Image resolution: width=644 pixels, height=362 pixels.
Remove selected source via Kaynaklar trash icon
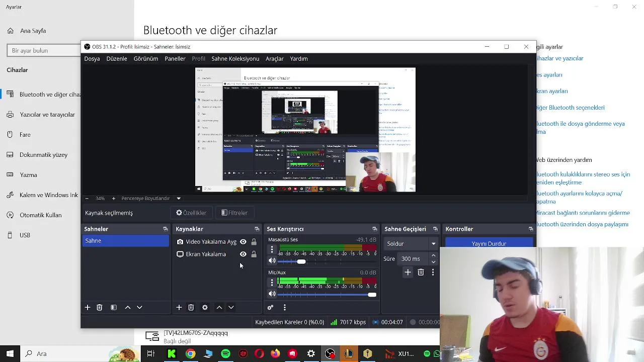(191, 307)
